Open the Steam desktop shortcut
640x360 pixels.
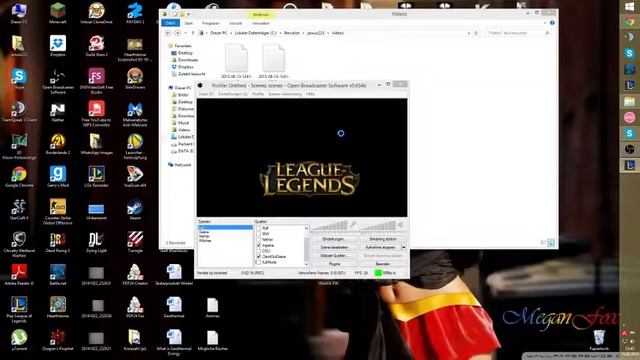(135, 208)
